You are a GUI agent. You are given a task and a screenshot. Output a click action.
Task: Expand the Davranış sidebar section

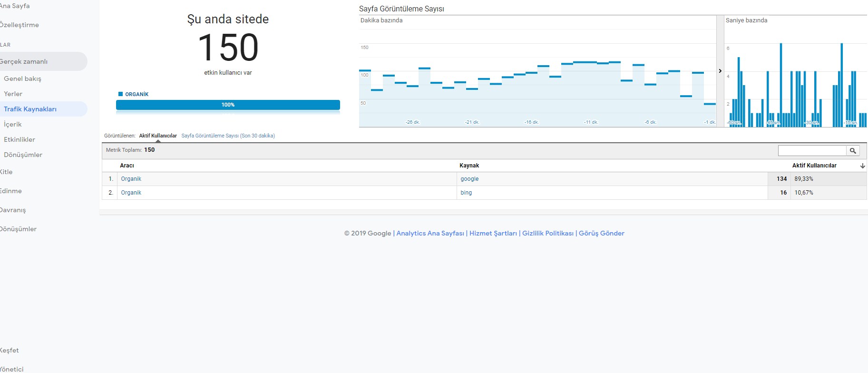13,210
